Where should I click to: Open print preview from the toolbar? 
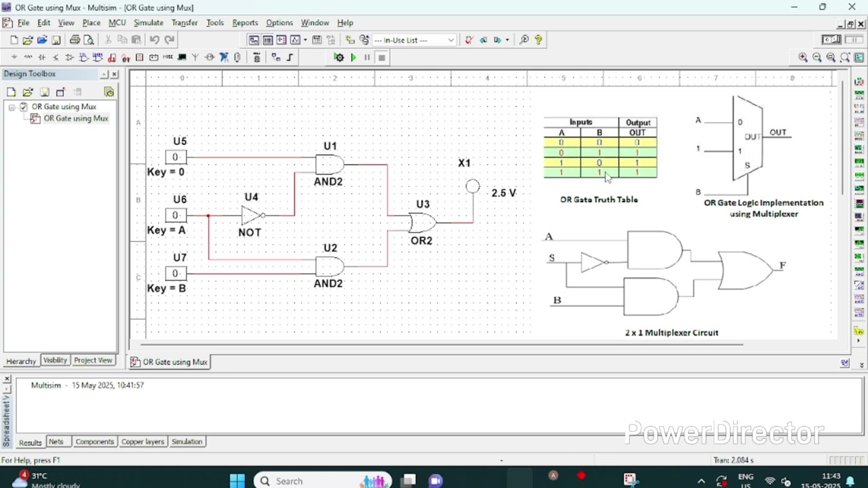point(88,40)
